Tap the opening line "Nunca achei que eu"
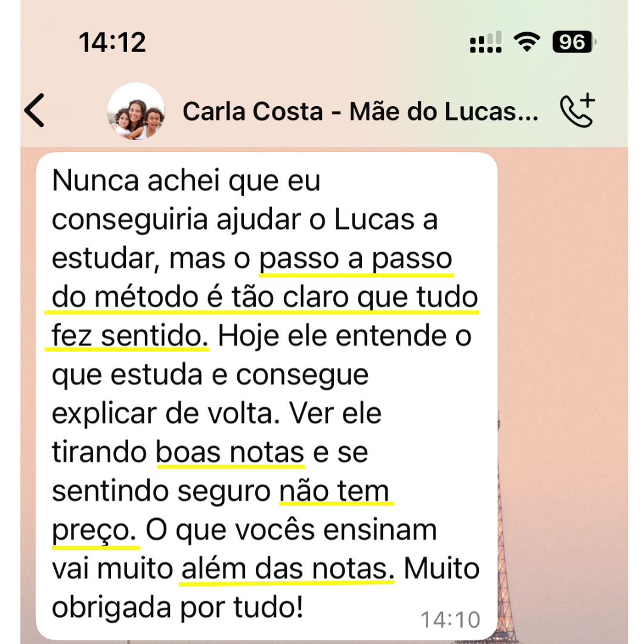The height and width of the screenshot is (644, 644). point(186,181)
